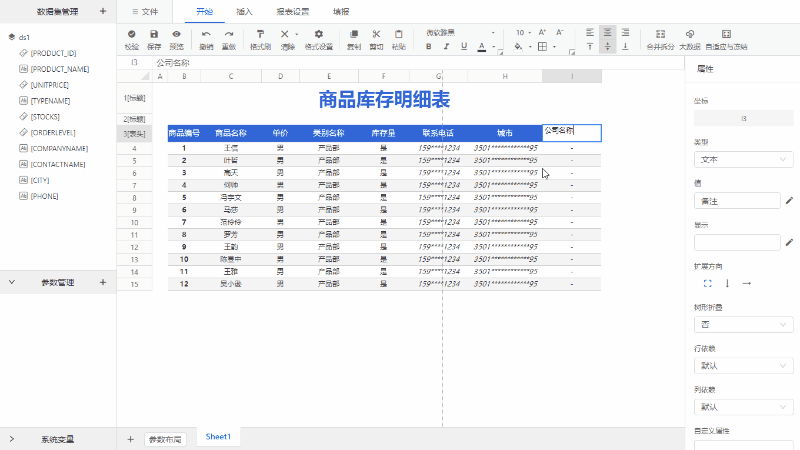Expand the 系统变量 section chevron

12,439
